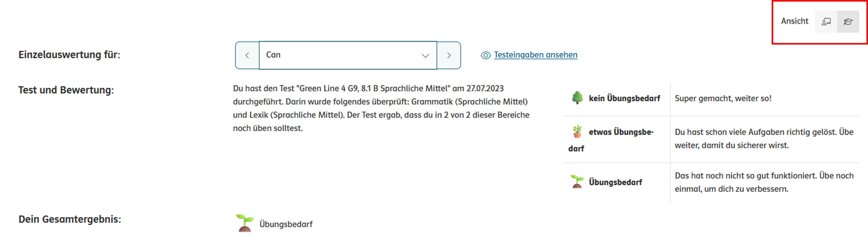Select the teacher presentation view icon

pos(826,21)
